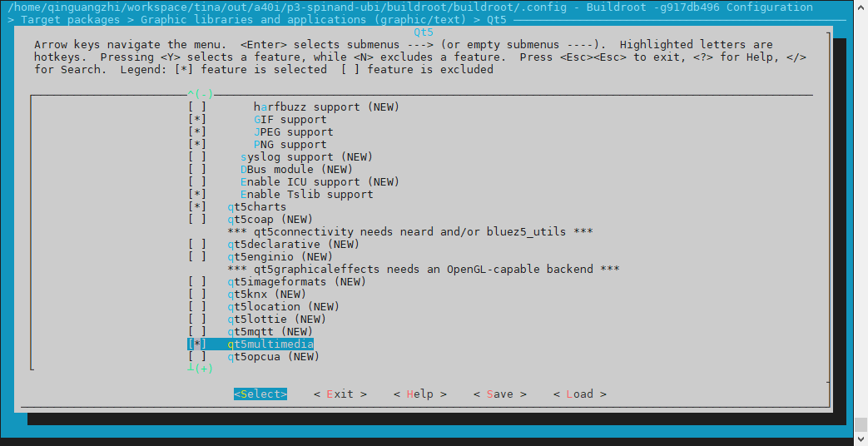Image resolution: width=868 pixels, height=446 pixels.
Task: Select the 'harfbuzz support (NEW)' label
Action: tap(326, 107)
